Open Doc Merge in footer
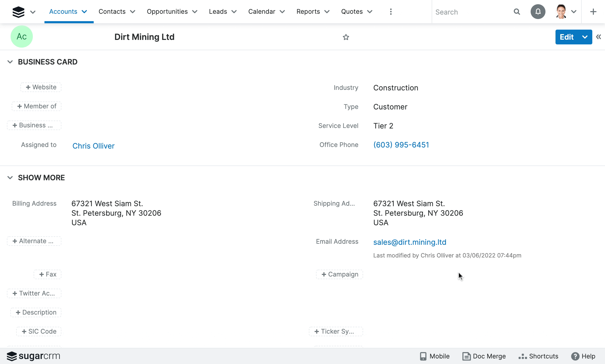Screen dimensions: 605x364 [484, 356]
